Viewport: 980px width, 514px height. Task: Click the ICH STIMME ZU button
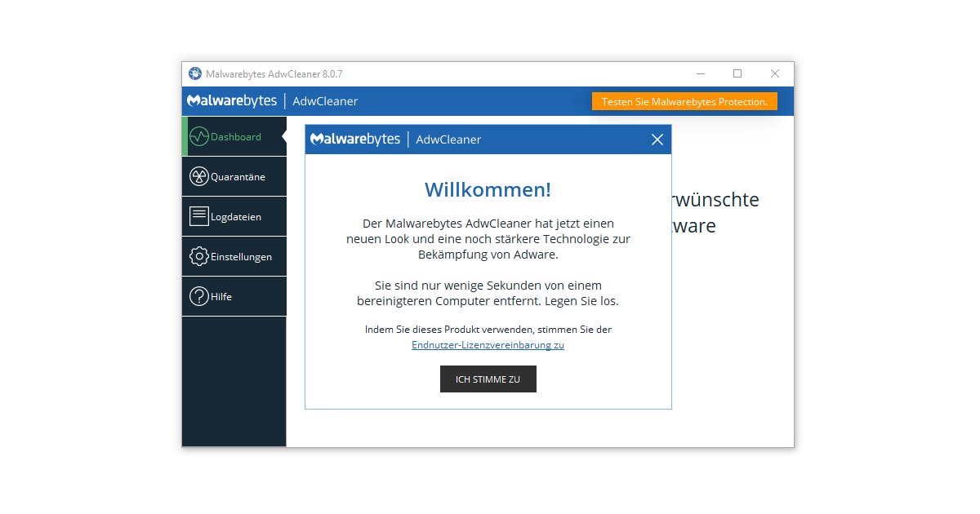[x=488, y=379]
